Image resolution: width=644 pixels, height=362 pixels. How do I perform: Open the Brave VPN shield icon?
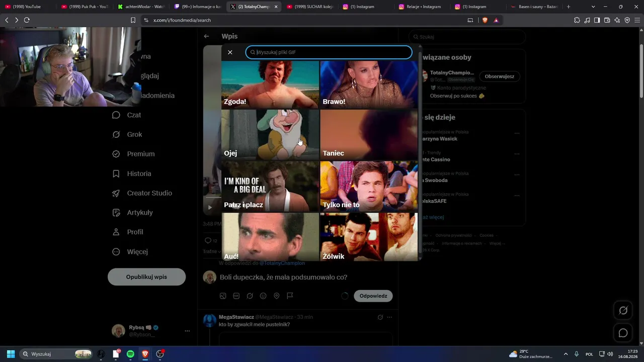(627, 20)
